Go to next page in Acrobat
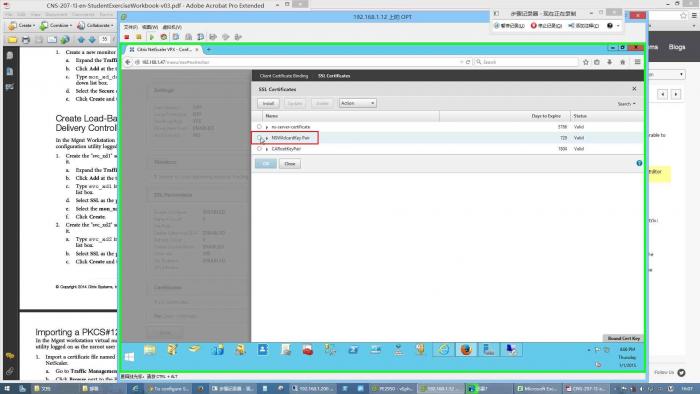The height and width of the screenshot is (394, 700). pos(92,40)
